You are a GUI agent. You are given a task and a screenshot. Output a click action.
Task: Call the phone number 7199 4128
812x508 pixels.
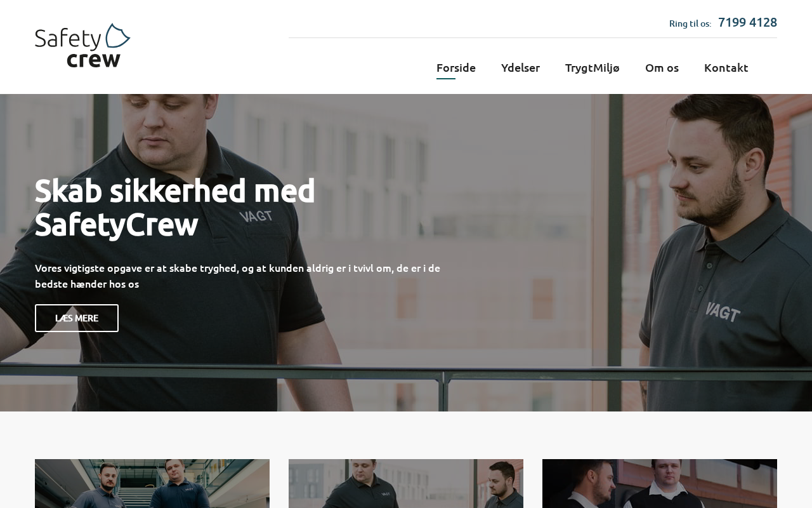point(747,22)
